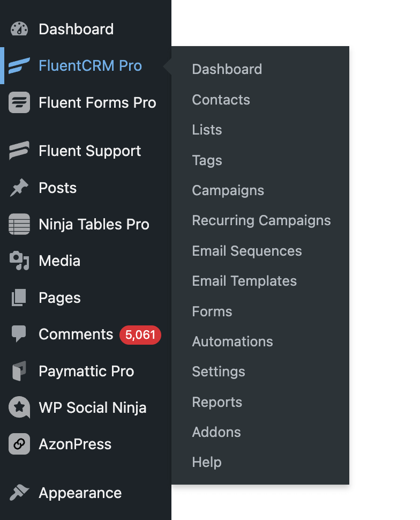Open Media via its music-note icon
The image size is (420, 520).
click(x=19, y=261)
